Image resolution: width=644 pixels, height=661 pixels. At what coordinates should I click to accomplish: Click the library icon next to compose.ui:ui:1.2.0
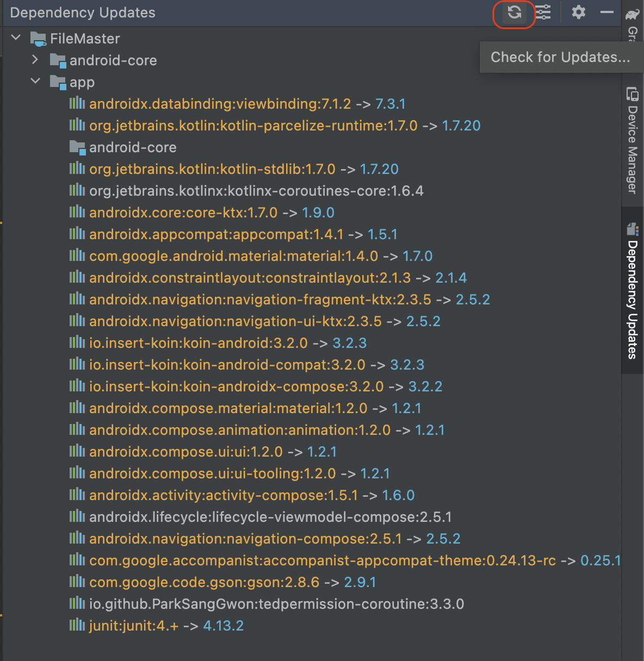coord(77,451)
